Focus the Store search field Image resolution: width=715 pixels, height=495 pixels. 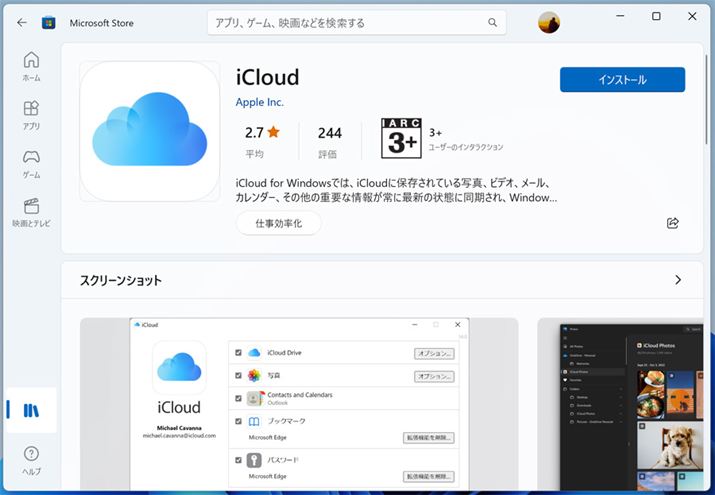[x=357, y=22]
